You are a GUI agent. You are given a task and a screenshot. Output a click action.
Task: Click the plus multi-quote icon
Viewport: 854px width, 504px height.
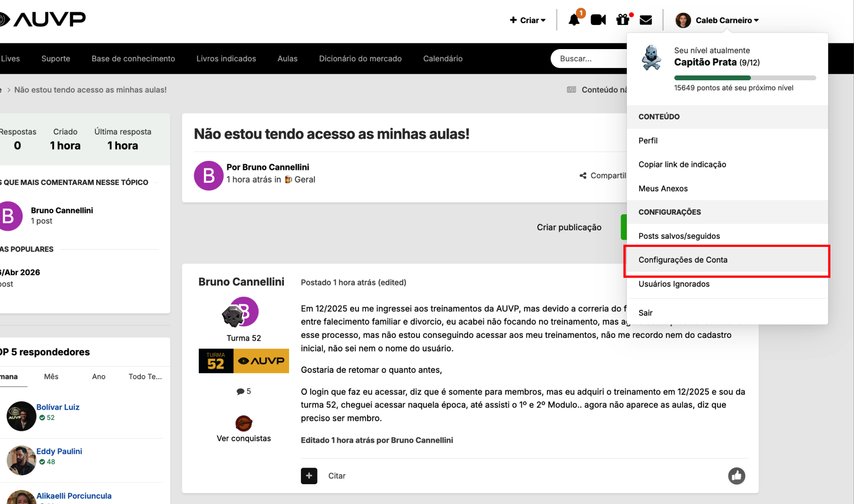click(x=309, y=476)
